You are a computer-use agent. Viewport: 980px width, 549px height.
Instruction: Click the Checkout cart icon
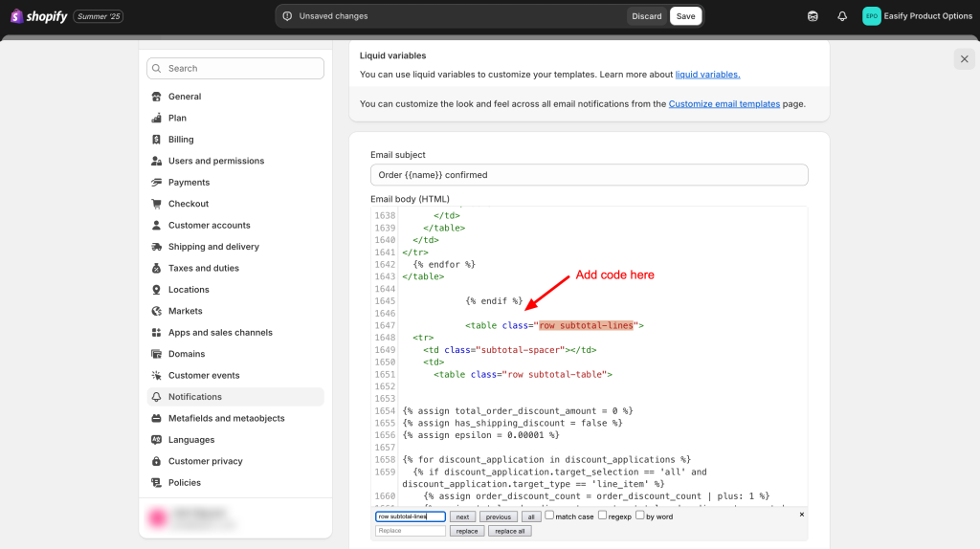pos(156,204)
